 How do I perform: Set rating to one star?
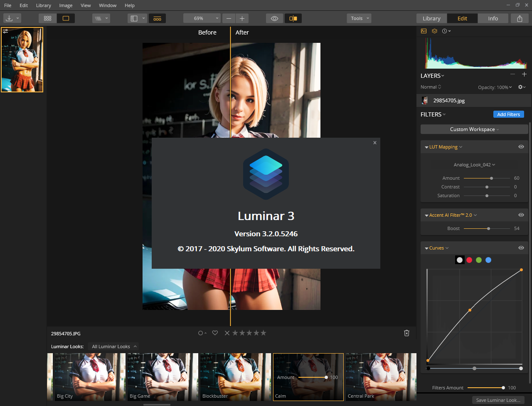point(235,333)
